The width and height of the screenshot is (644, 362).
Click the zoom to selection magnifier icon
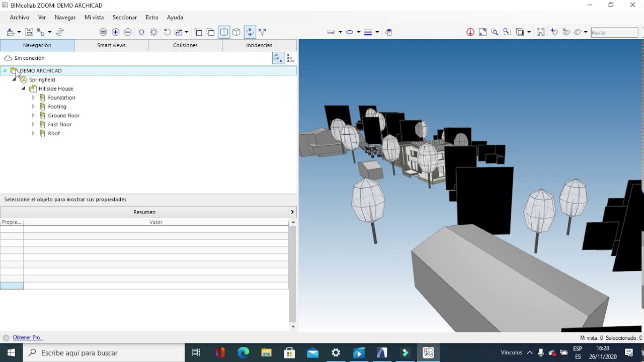tap(507, 32)
